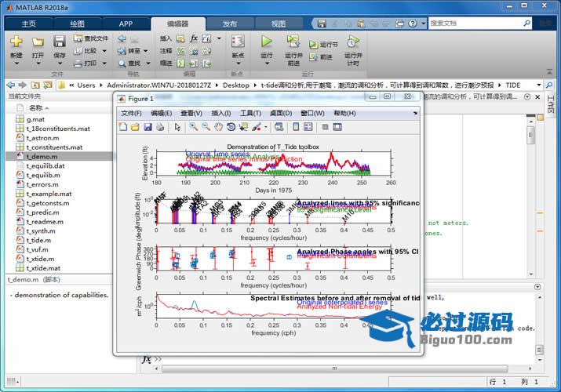Screen dimensions: 561x392
Task: Toggle the Edit Plot arrow tool
Action: click(x=177, y=127)
